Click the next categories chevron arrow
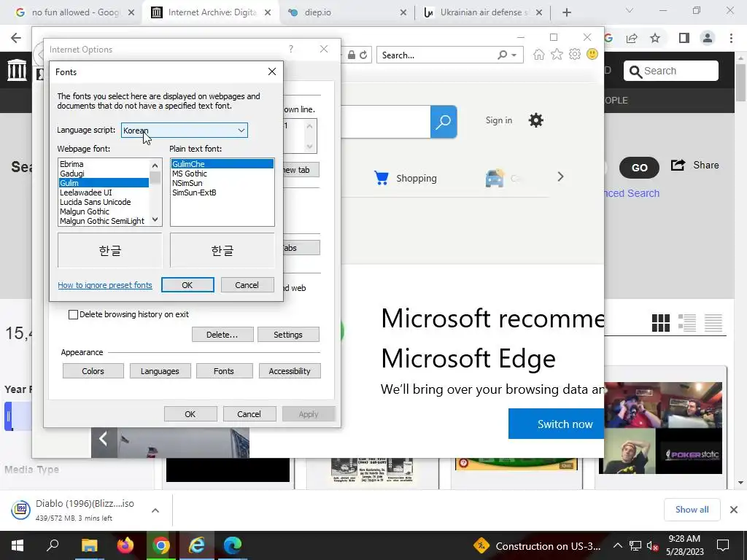This screenshot has width=747, height=560. pyautogui.click(x=561, y=176)
